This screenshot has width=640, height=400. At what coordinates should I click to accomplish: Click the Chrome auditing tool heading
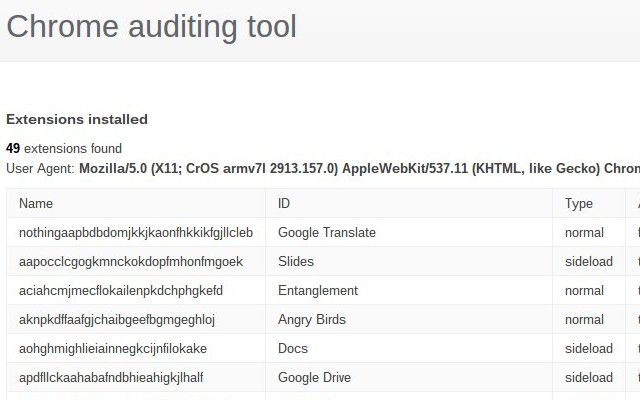151,27
